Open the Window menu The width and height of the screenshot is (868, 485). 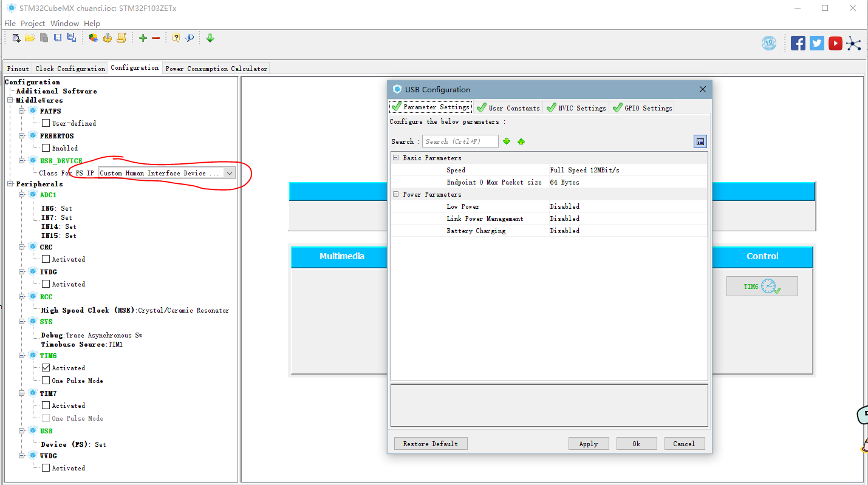click(x=64, y=23)
